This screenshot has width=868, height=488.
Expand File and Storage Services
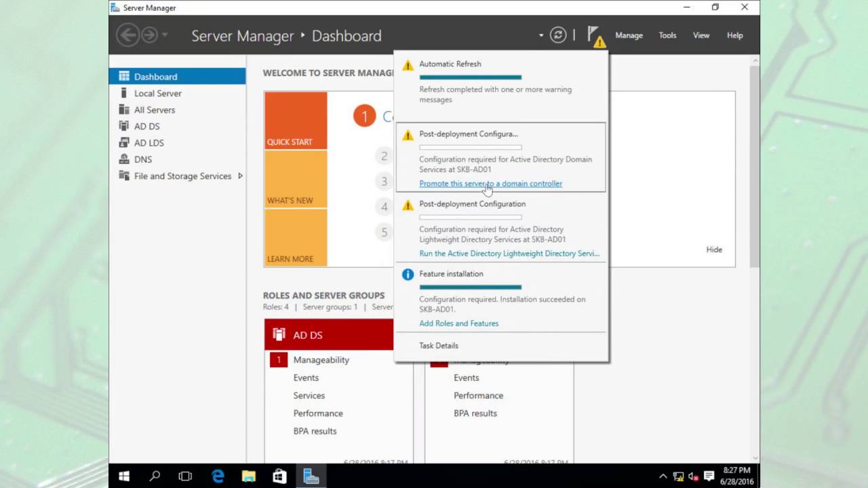240,176
